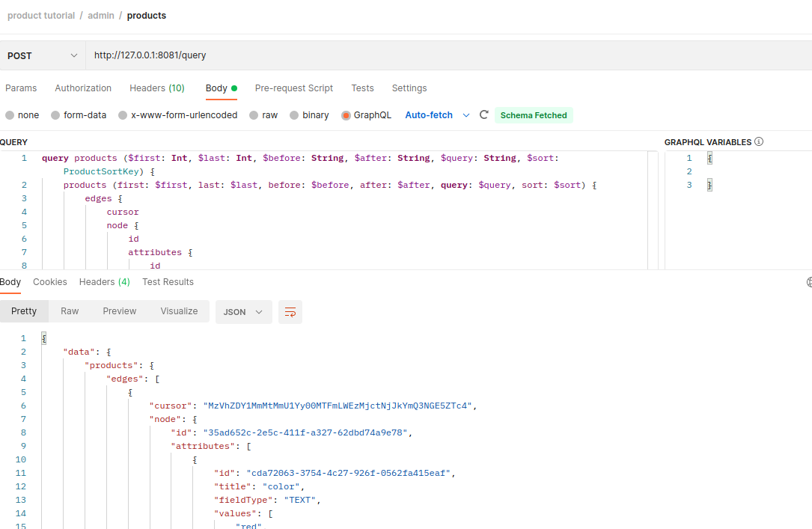Expand the Auto-fetch dropdown chevron
The height and width of the screenshot is (529, 812).
click(466, 115)
